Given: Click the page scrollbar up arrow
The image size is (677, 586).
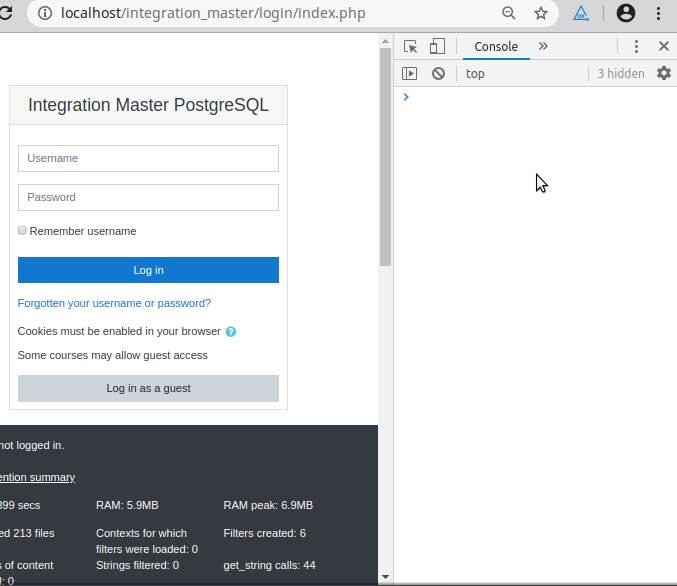Looking at the screenshot, I should pyautogui.click(x=385, y=41).
